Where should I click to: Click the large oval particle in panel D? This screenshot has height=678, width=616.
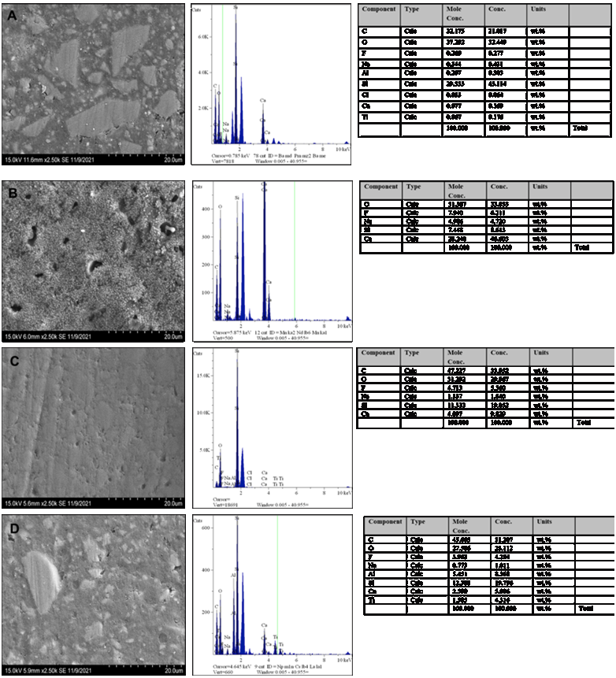(x=41, y=582)
